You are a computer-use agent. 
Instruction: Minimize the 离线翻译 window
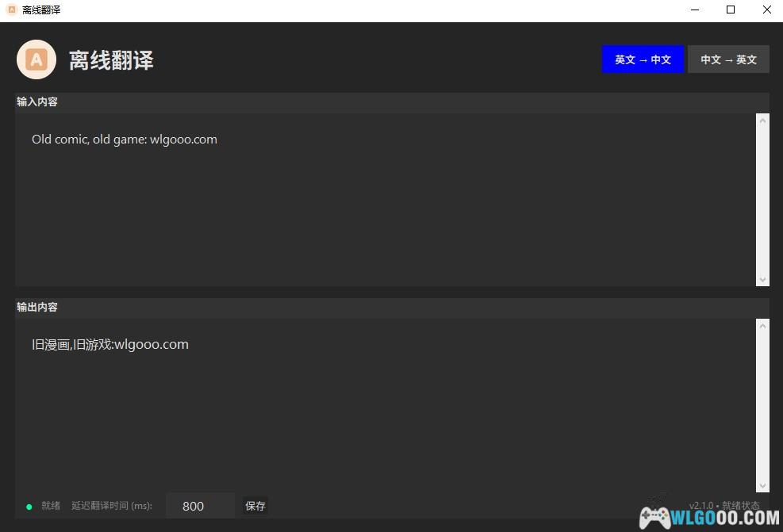695,10
